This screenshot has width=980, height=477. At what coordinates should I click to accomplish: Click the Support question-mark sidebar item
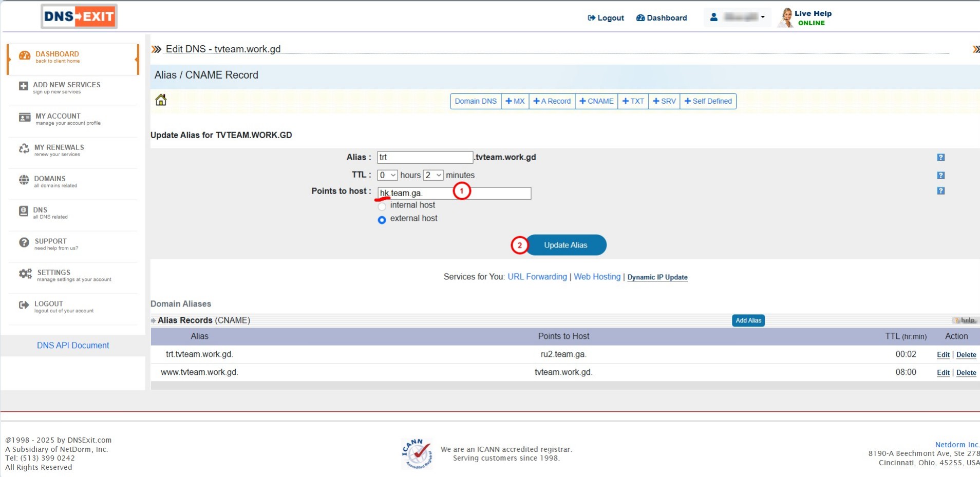(x=24, y=243)
